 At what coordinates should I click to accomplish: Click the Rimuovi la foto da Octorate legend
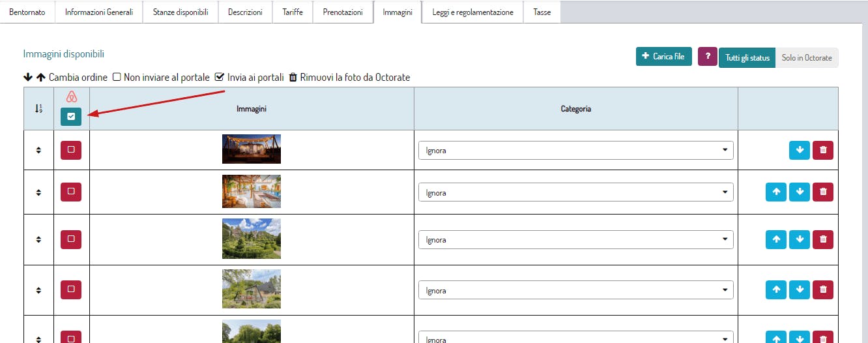(x=355, y=77)
